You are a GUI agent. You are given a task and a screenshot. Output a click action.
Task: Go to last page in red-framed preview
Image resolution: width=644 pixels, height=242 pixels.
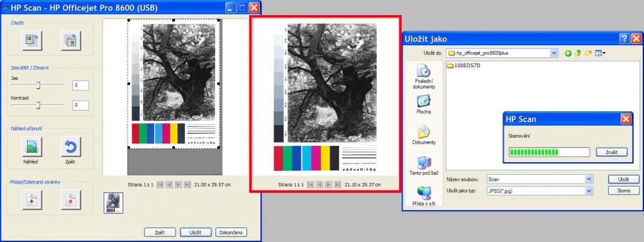click(x=338, y=185)
